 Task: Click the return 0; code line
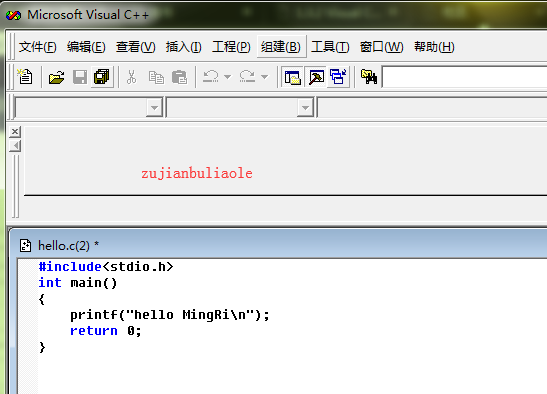(105, 330)
